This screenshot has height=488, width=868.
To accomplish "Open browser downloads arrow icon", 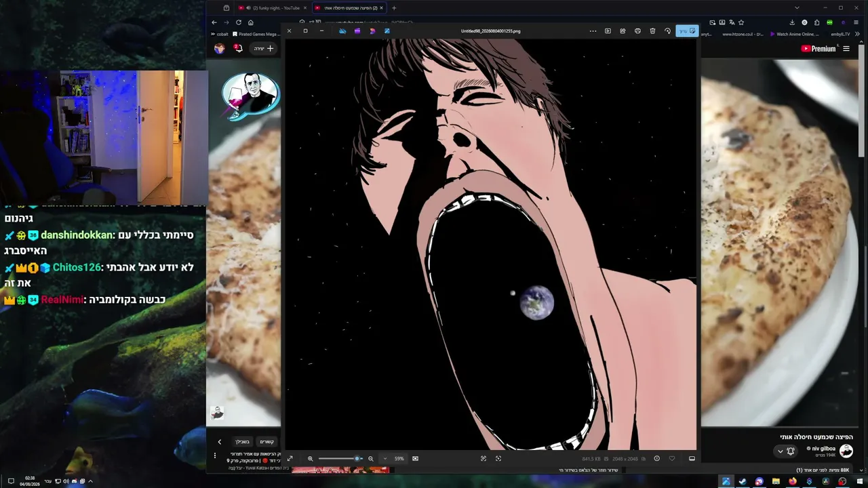I will tap(793, 22).
